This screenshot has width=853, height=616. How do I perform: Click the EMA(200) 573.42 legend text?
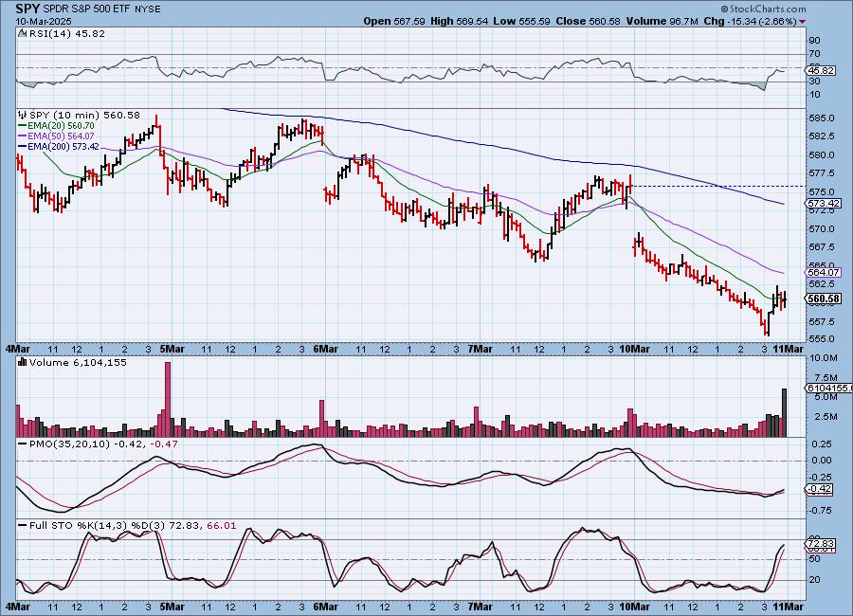coord(64,146)
